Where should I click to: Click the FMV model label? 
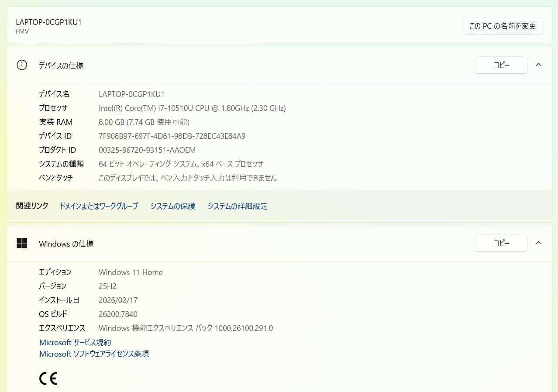click(x=22, y=31)
